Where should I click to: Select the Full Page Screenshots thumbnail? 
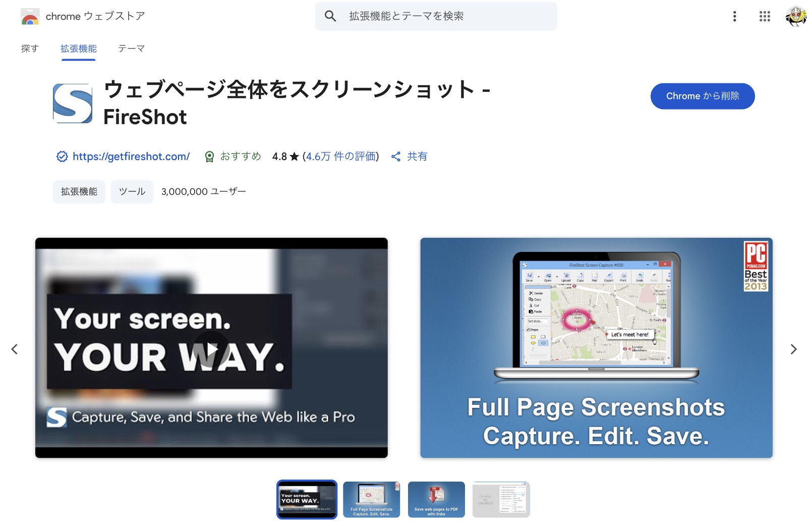coord(372,499)
